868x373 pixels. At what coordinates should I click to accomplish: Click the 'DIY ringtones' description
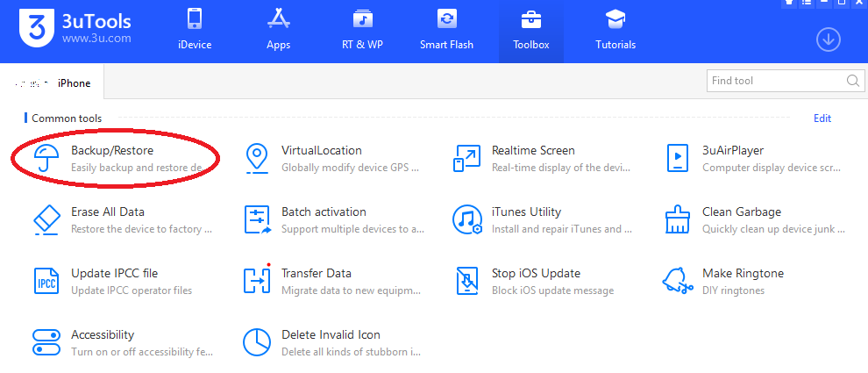[733, 291]
